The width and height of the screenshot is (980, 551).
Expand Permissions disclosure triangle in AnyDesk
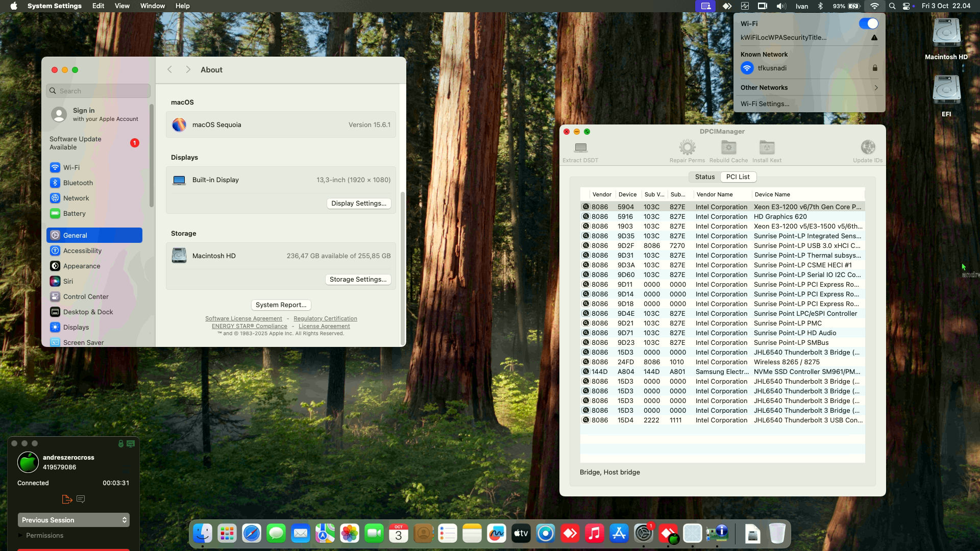pos(20,535)
